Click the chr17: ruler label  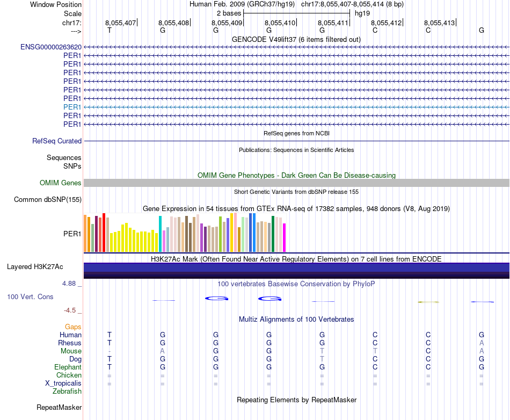[71, 23]
